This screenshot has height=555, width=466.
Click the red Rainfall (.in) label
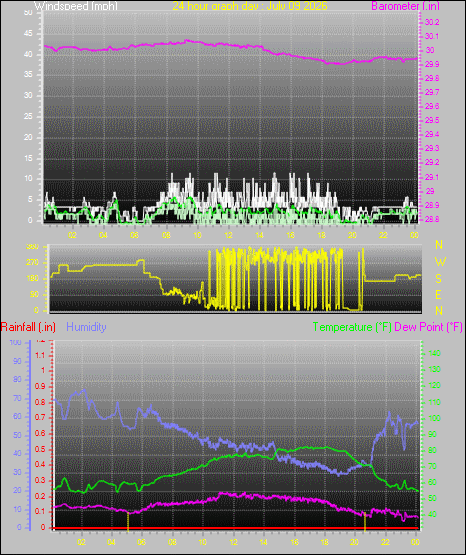[28, 327]
